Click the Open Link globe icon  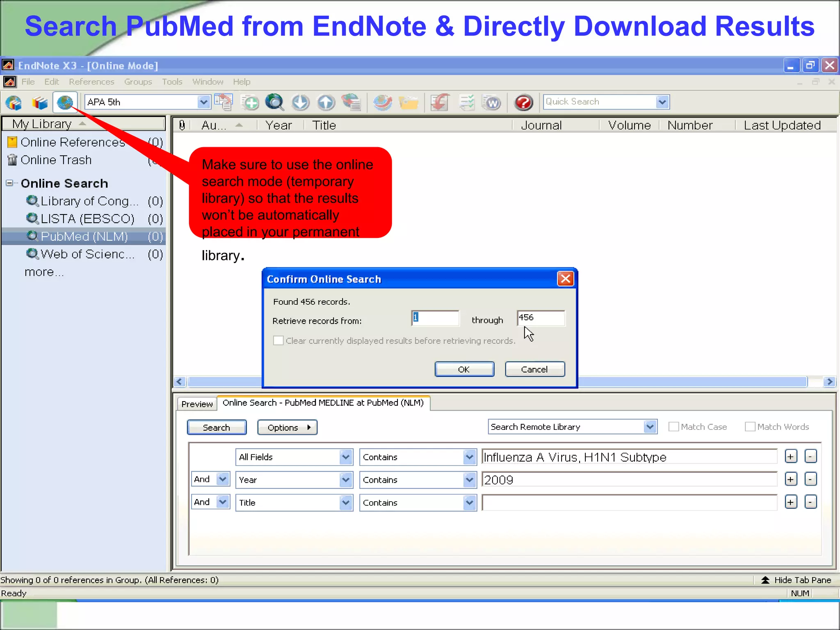click(383, 103)
